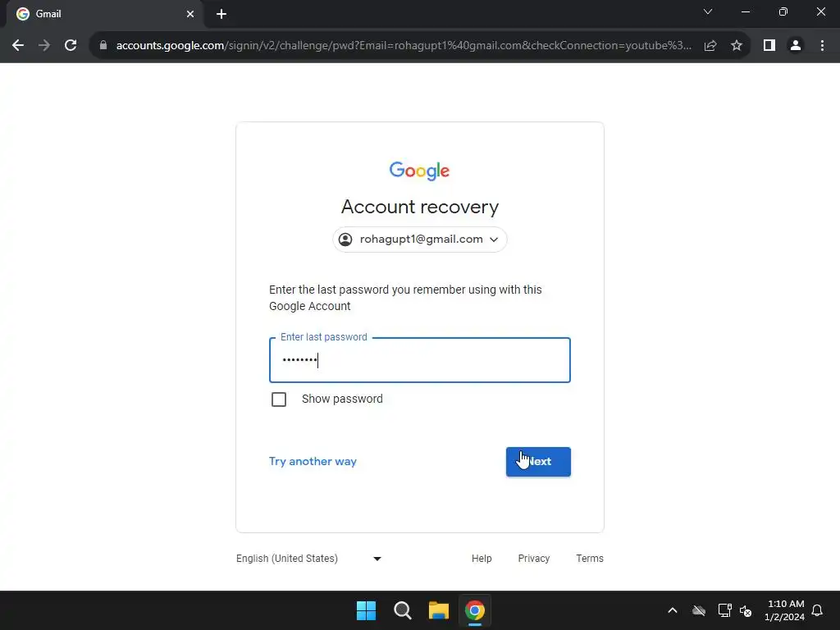Click the Chrome taskbar icon
The image size is (840, 630).
[x=475, y=610]
